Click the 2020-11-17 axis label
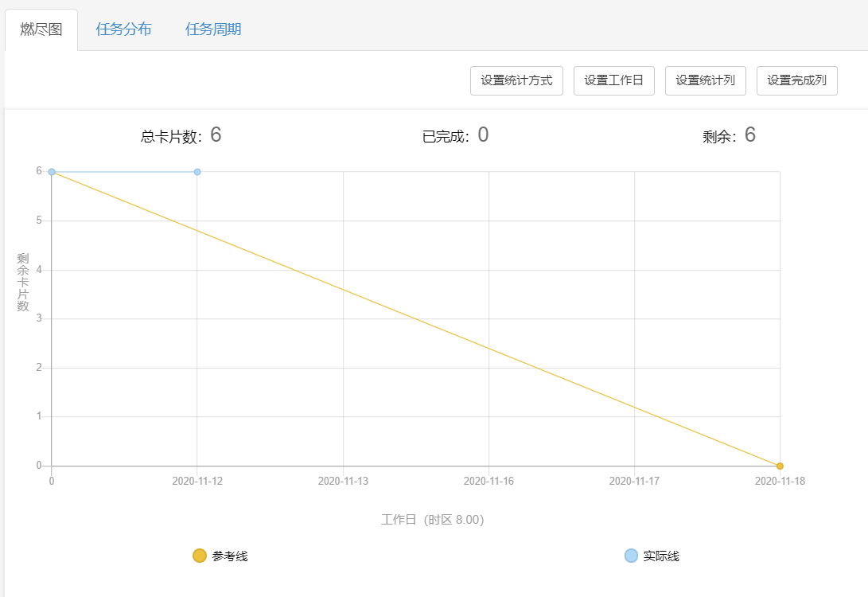This screenshot has height=597, width=868. tap(634, 482)
